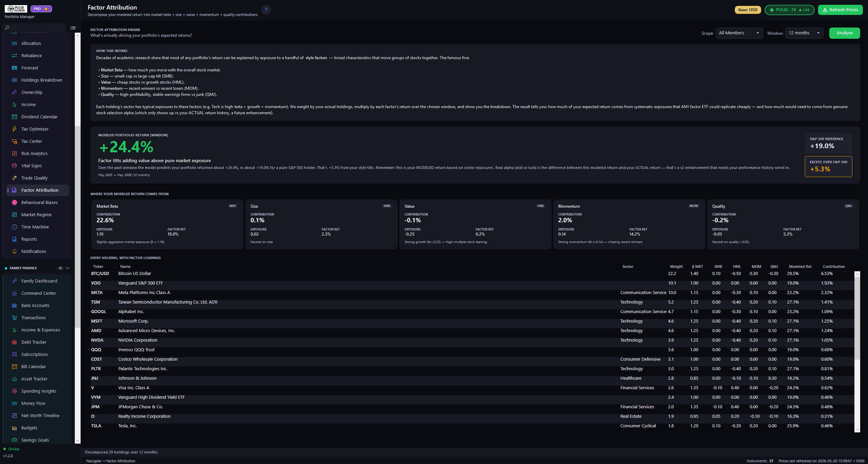The width and height of the screenshot is (868, 464).
Task: Click the Refresh Prices button
Action: (840, 10)
